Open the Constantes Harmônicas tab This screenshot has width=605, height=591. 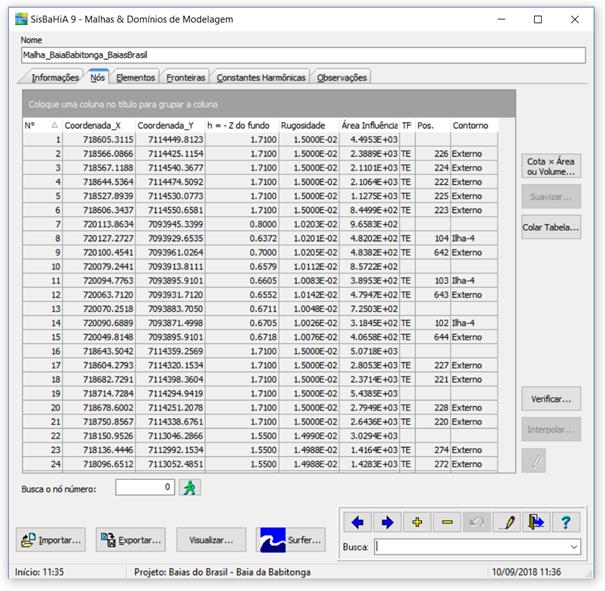click(x=261, y=78)
